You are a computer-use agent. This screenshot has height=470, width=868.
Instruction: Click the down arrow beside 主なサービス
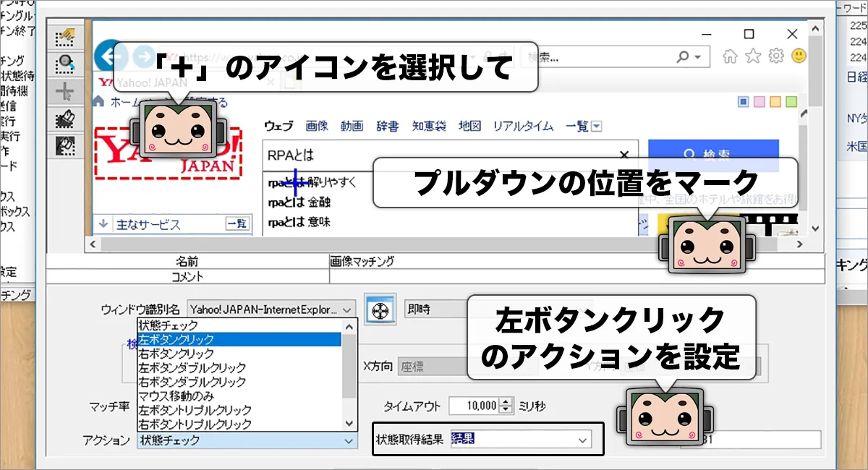pos(103,225)
